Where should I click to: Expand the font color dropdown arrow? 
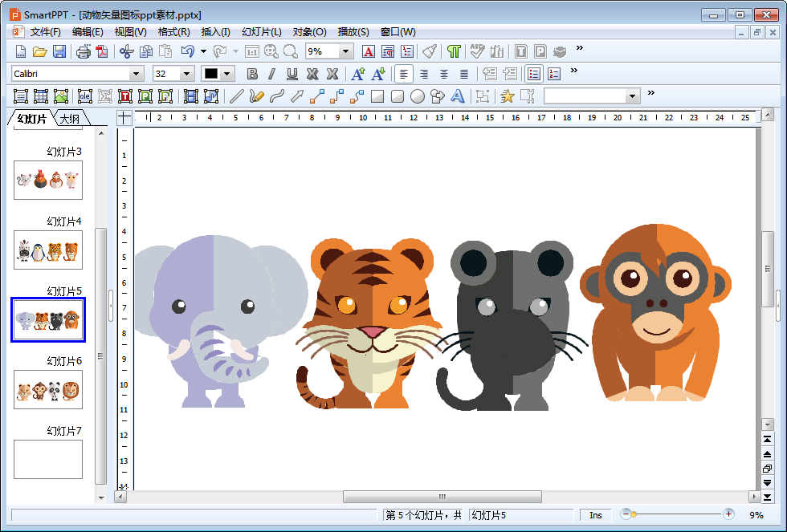pos(226,74)
